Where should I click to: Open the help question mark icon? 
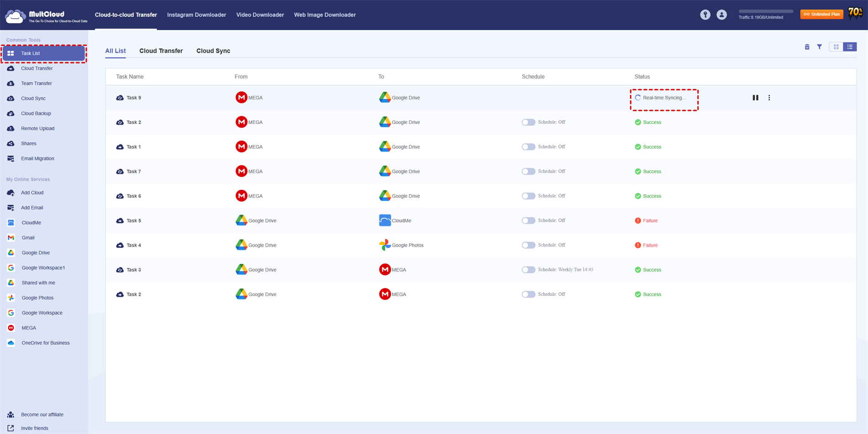click(705, 15)
